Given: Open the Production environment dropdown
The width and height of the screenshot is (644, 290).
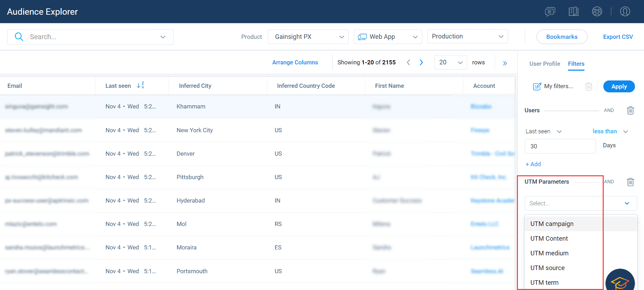Looking at the screenshot, I should pyautogui.click(x=467, y=36).
